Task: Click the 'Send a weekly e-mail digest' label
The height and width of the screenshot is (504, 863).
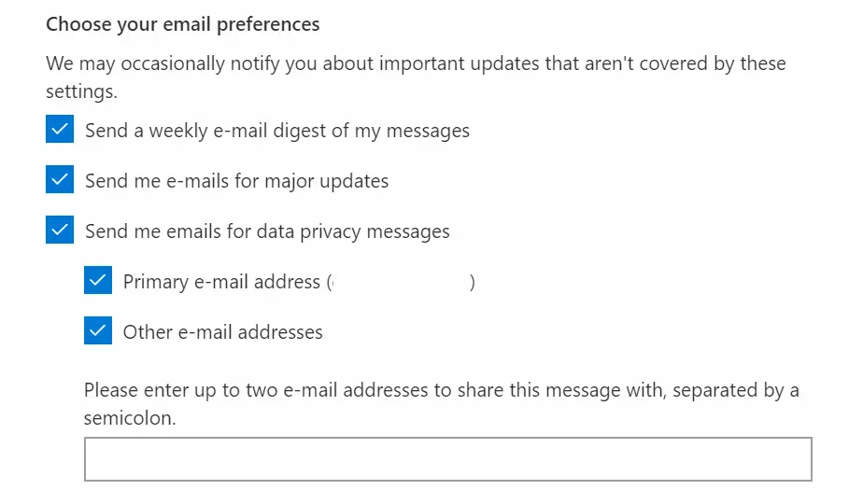Action: tap(277, 131)
